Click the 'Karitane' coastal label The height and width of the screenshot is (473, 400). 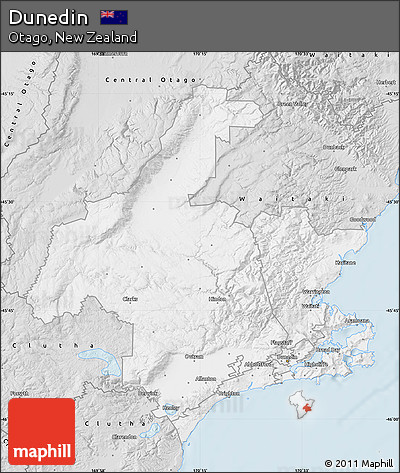[x=345, y=263]
